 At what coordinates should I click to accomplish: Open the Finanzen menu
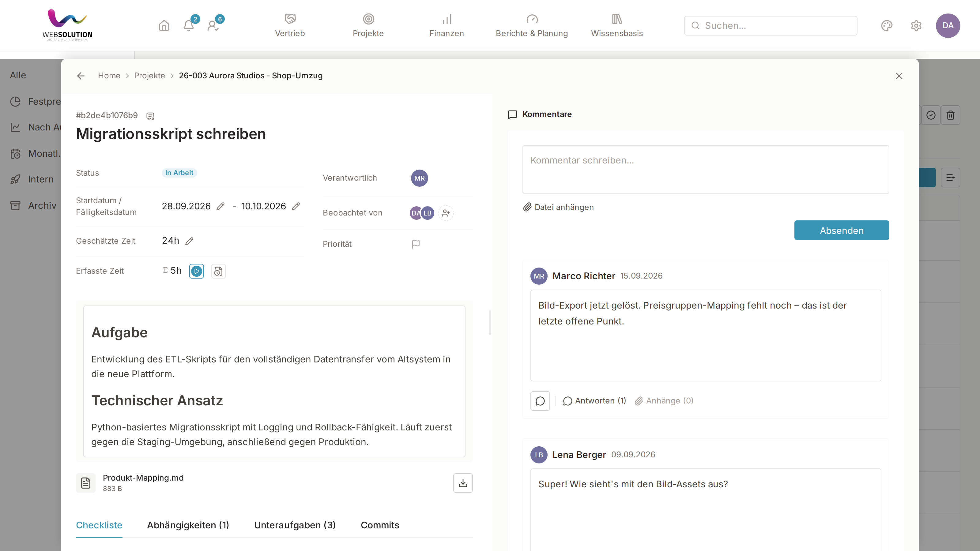pyautogui.click(x=447, y=25)
